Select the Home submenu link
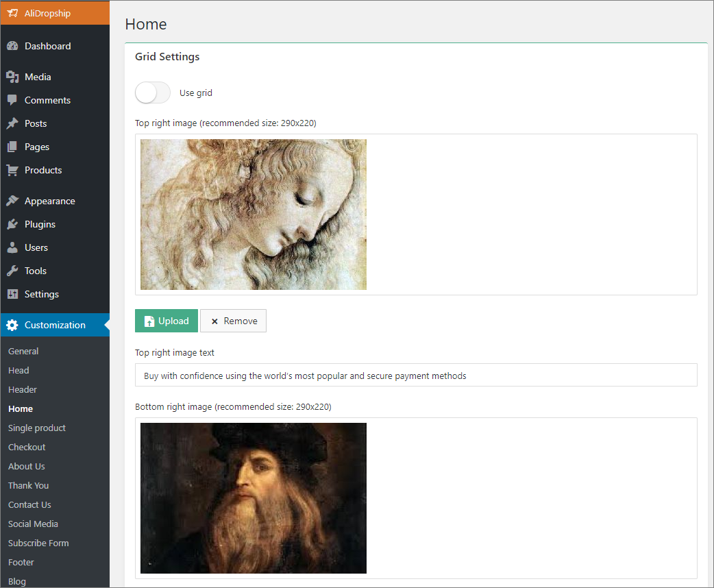 coord(21,409)
